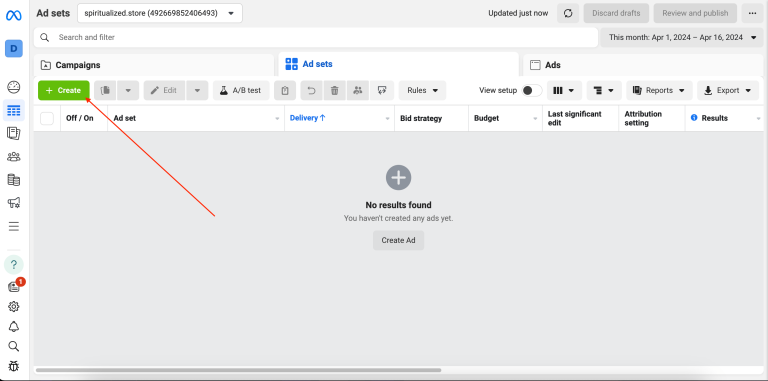Open Ads reporting icon in sidebar

(14, 133)
